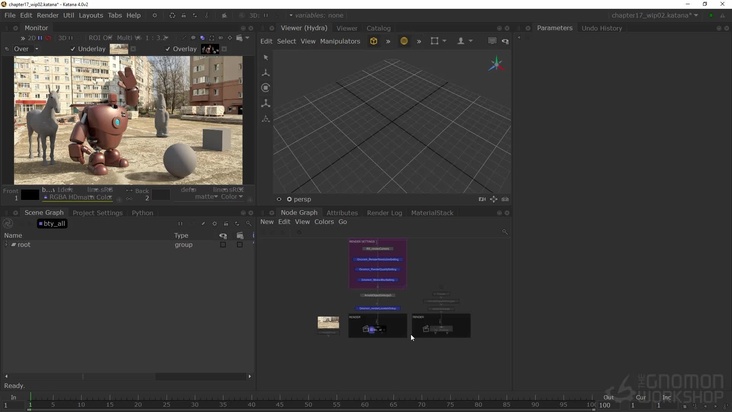Activate the translate manipulator tool in viewer
Viewport: 732px width, 412px height.
[266, 73]
